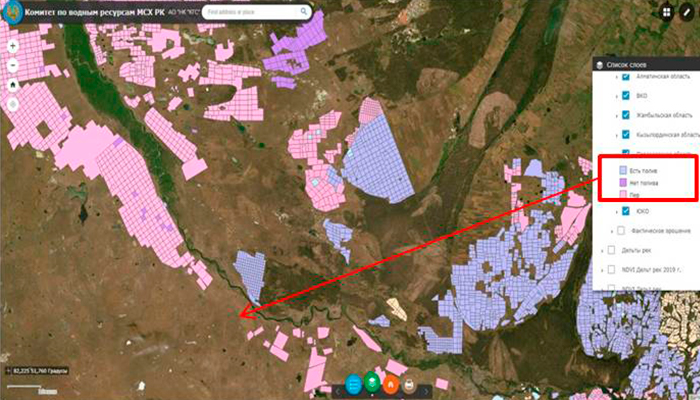
Task: Click the search magnifier button
Action: pos(304,12)
